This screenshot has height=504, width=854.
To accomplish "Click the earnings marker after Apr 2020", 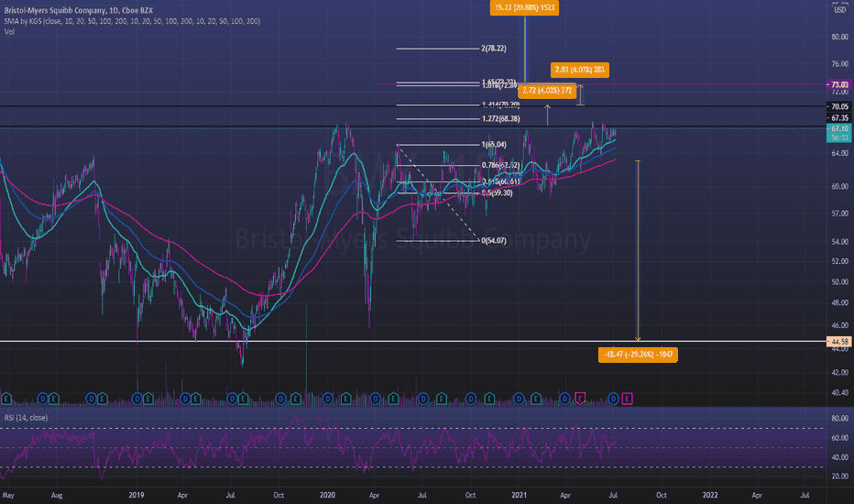I will pos(393,399).
